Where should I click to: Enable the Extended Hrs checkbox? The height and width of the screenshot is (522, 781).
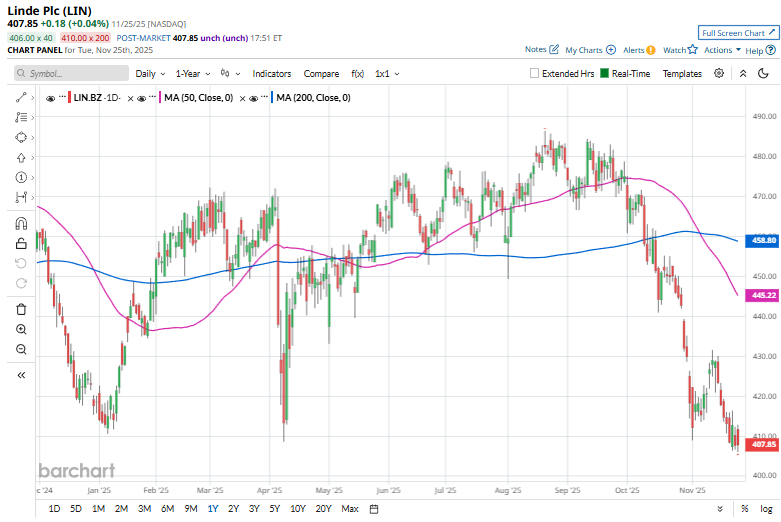[535, 74]
